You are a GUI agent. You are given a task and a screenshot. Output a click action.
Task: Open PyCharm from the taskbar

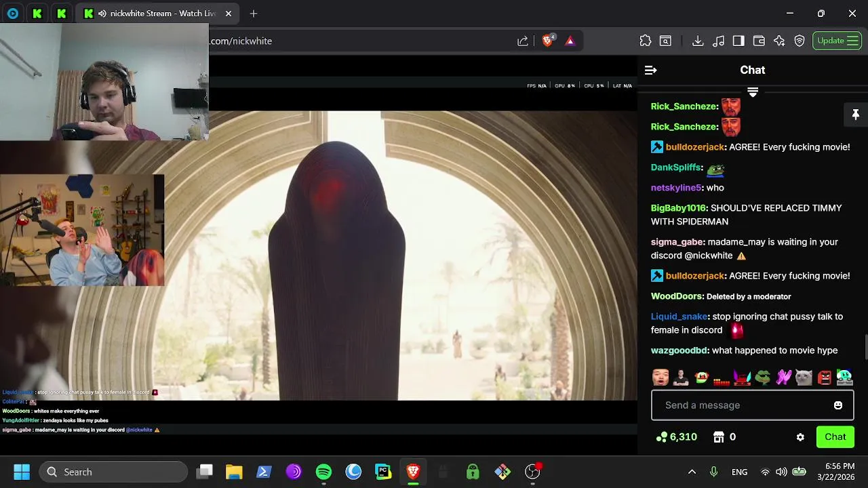[383, 472]
